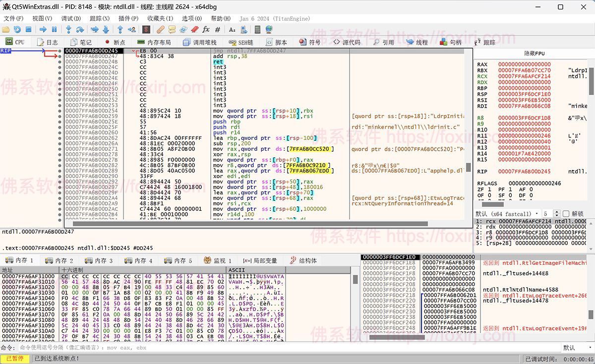The width and height of the screenshot is (595, 364).
Task: Click the 已暂停 status label
Action: (14, 359)
